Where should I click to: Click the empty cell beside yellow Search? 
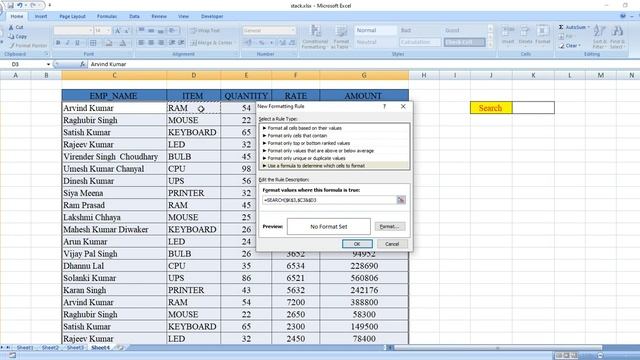tap(533, 108)
